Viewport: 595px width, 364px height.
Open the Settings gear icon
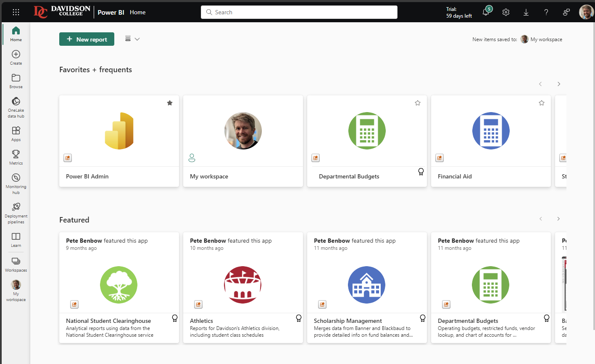click(506, 12)
